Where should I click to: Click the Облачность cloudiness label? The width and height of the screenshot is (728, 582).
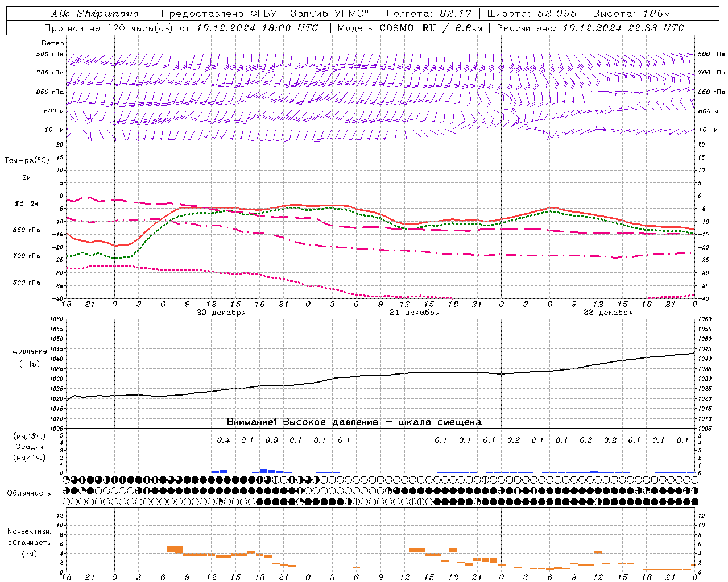(29, 493)
